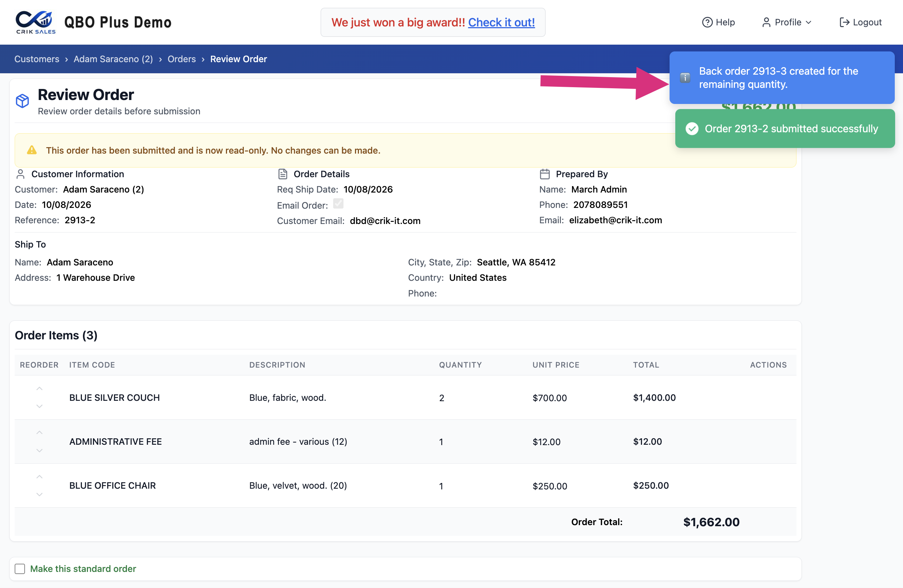Move ADMINISTRATIVE FEE row down
Viewport: 903px width, 588px height.
click(x=39, y=450)
